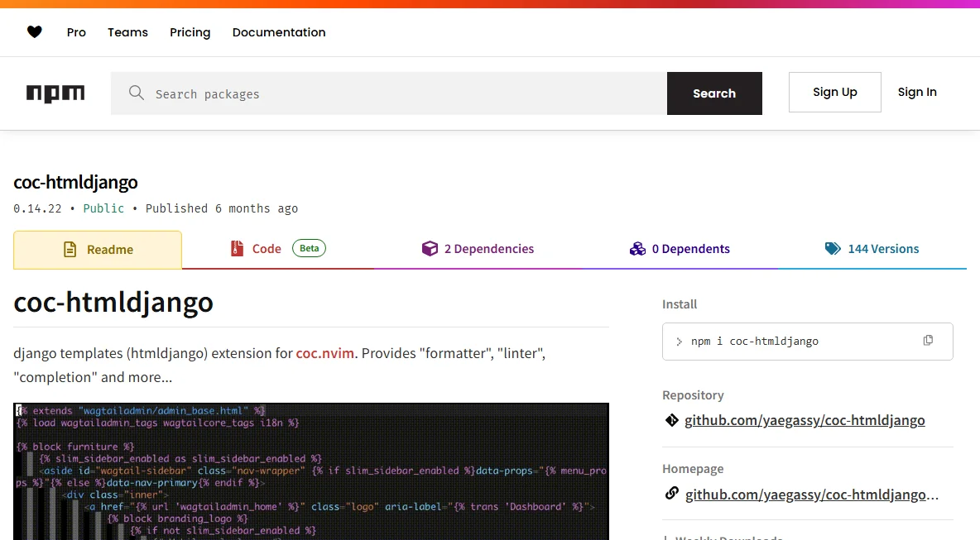Click the magnifying glass search icon
The height and width of the screenshot is (540, 980).
point(137,93)
